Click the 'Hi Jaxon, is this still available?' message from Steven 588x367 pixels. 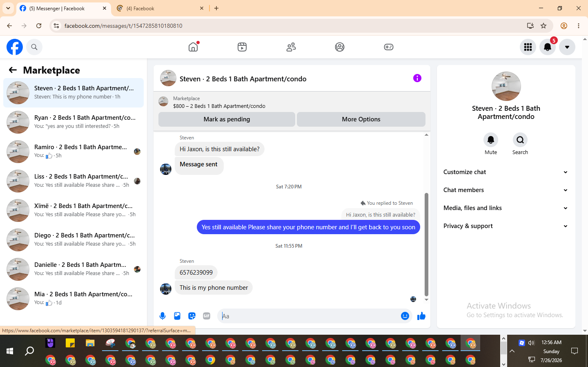[x=219, y=149]
